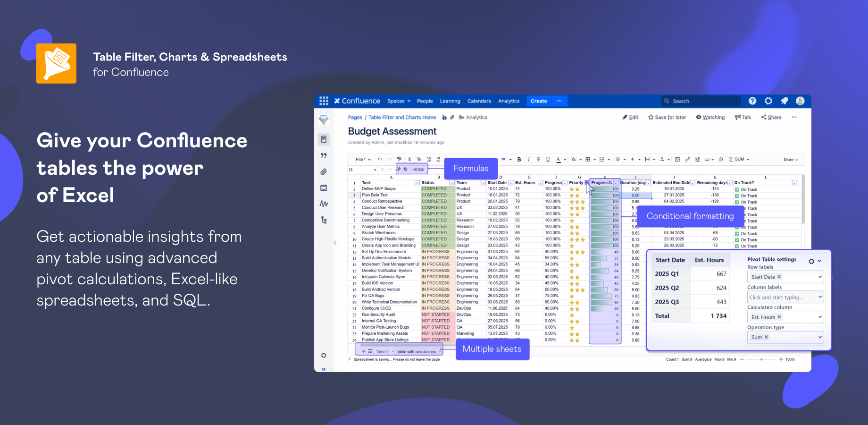Viewport: 868px width, 425px height.
Task: Open the settings gear in Confluence header
Action: pos(768,101)
